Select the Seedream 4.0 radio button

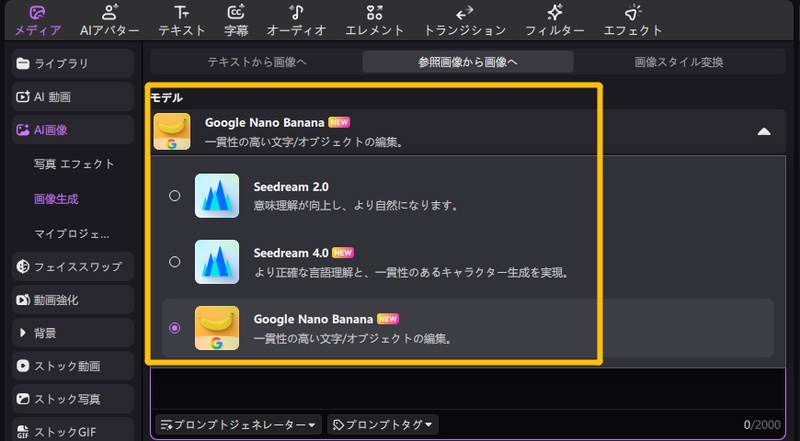click(x=175, y=262)
